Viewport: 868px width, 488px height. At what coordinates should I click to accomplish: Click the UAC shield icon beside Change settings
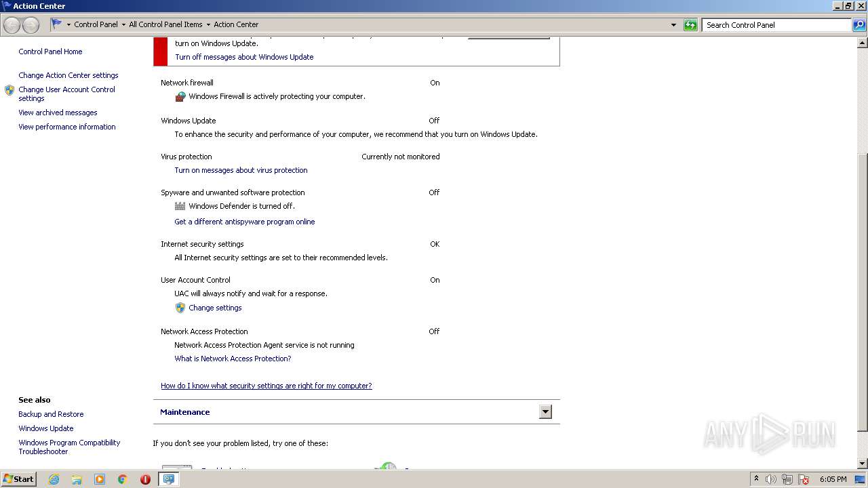[x=180, y=308]
